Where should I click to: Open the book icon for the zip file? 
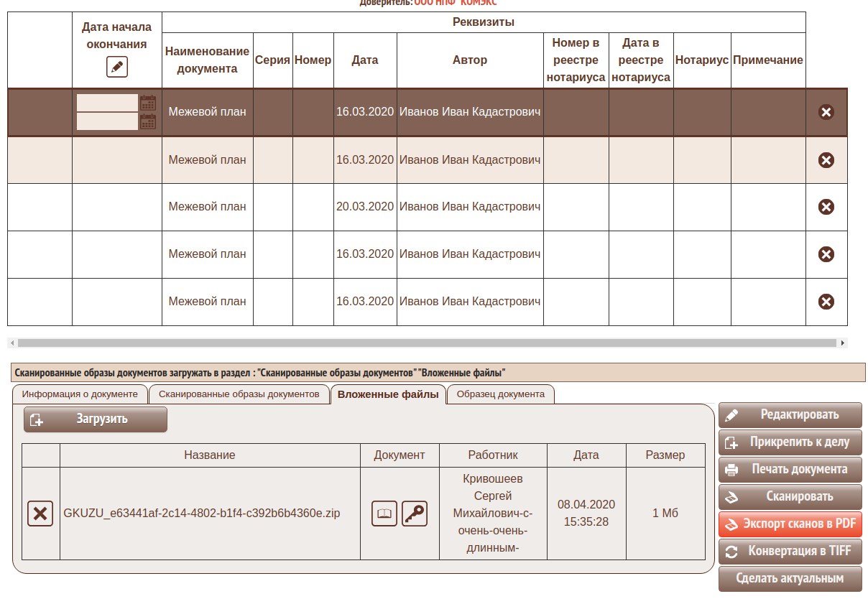tap(384, 514)
